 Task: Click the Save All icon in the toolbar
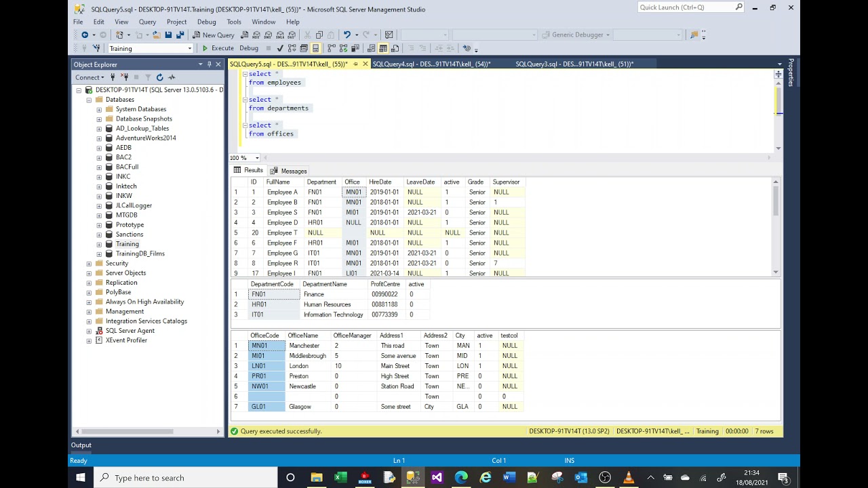click(180, 35)
